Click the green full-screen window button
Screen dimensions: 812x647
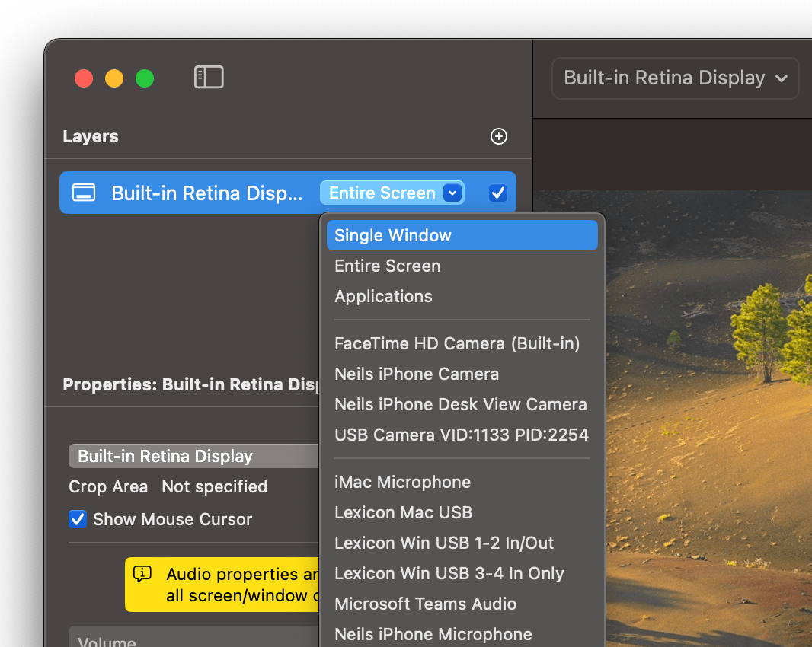[x=145, y=78]
